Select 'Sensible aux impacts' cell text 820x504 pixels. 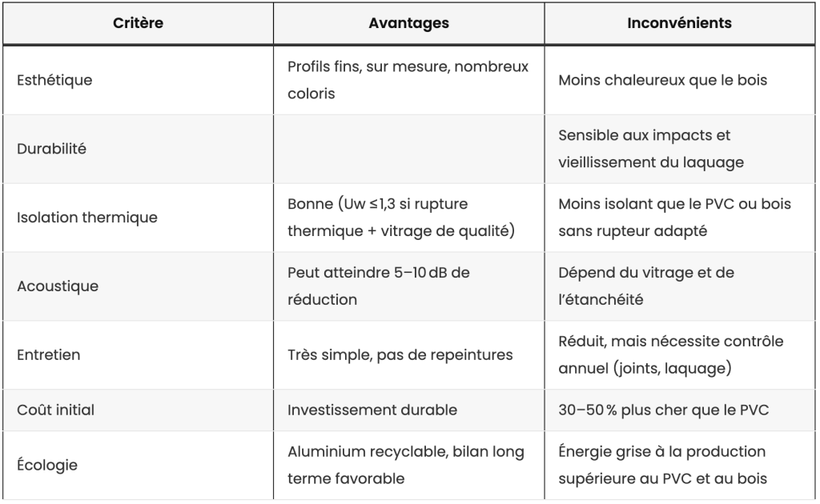pyautogui.click(x=644, y=135)
